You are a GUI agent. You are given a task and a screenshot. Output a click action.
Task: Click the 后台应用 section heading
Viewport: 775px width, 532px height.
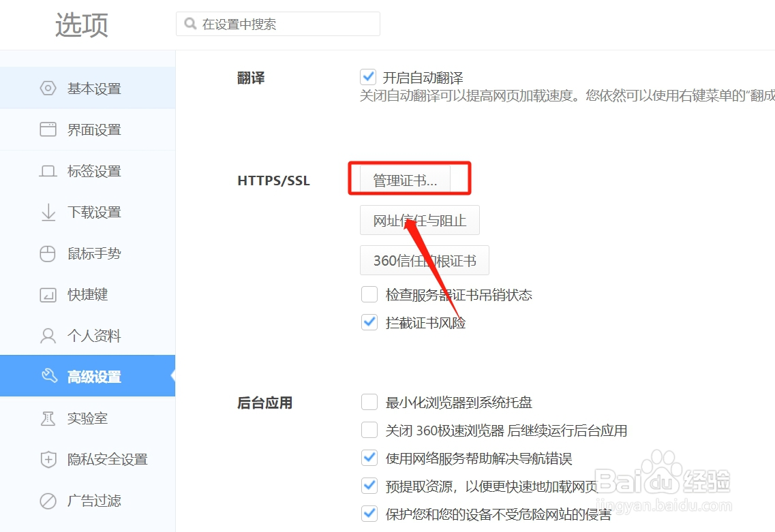pyautogui.click(x=265, y=403)
